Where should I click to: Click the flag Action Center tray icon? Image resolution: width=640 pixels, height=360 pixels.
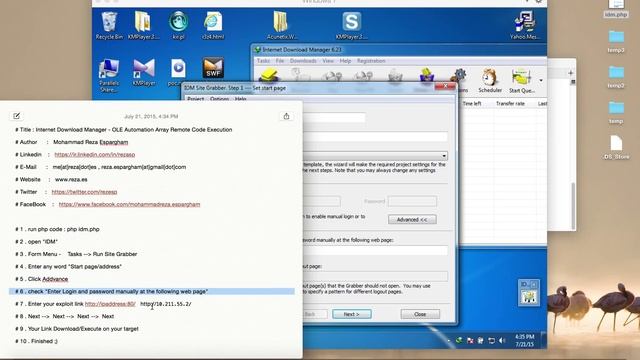click(470, 340)
